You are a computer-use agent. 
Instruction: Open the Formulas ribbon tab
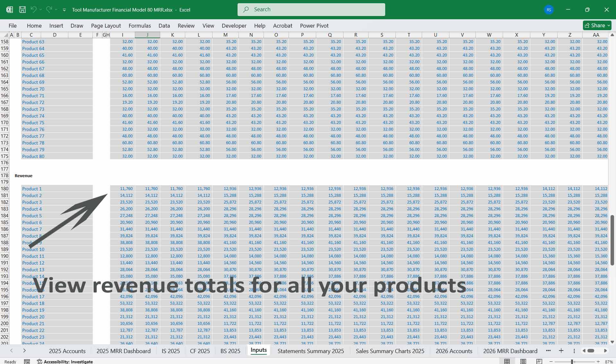tap(140, 25)
